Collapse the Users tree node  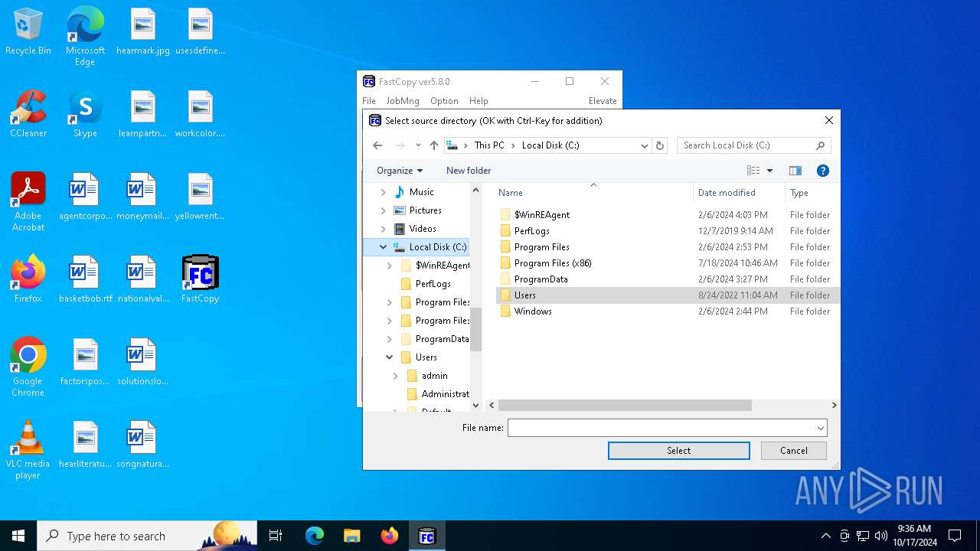pos(390,357)
